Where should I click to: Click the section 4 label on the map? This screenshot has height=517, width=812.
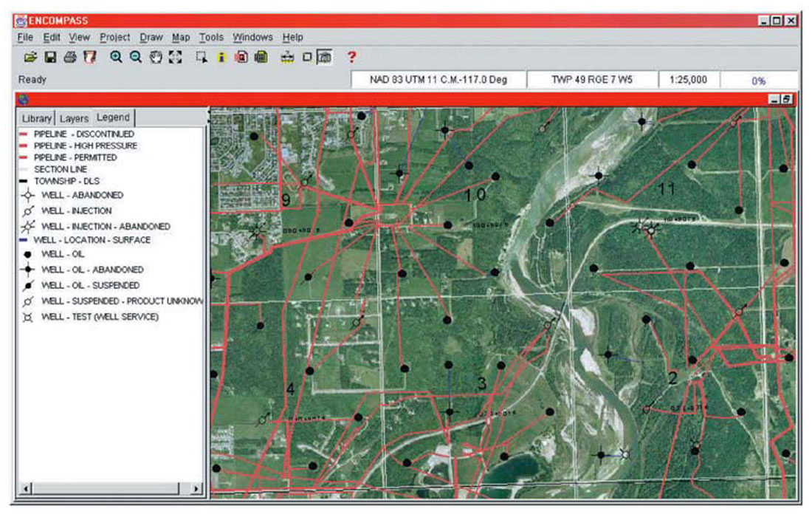pos(291,388)
